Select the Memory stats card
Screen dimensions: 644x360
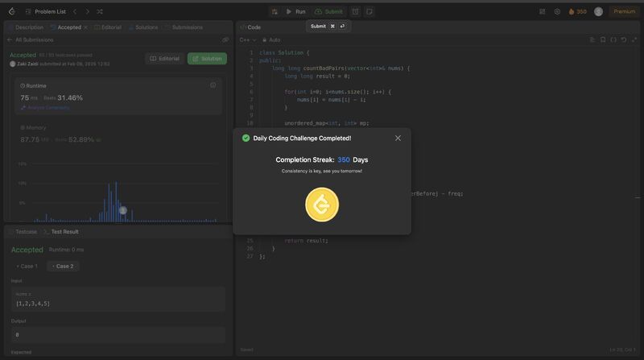pos(118,134)
